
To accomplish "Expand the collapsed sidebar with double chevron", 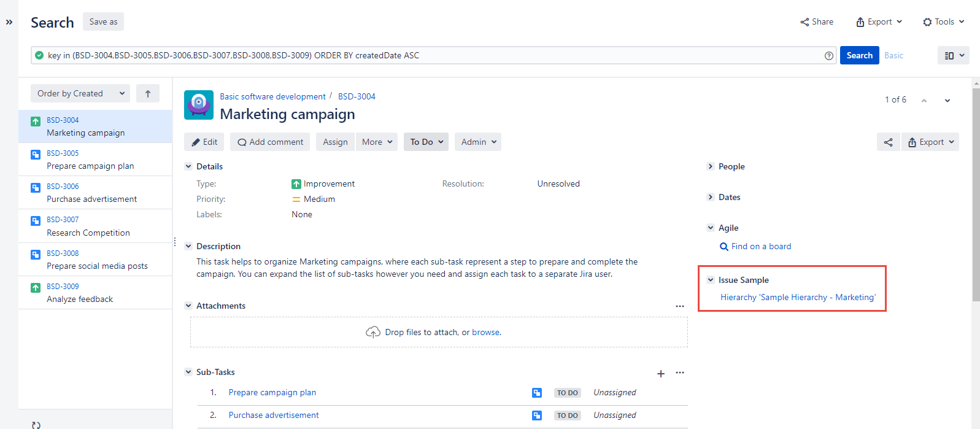I will click(9, 22).
